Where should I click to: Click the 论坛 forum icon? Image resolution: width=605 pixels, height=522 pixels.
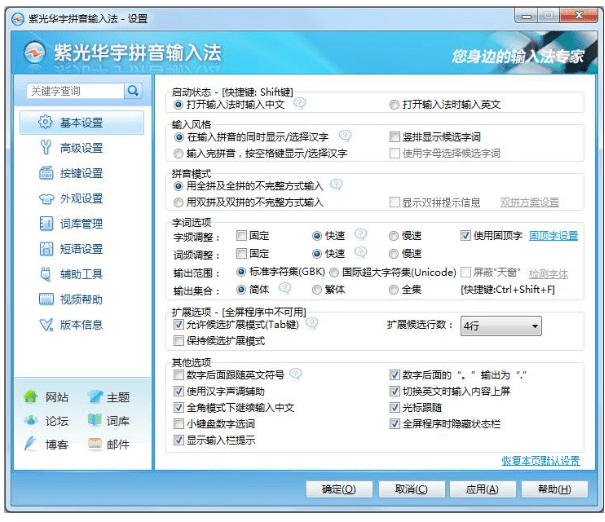[x=31, y=420]
